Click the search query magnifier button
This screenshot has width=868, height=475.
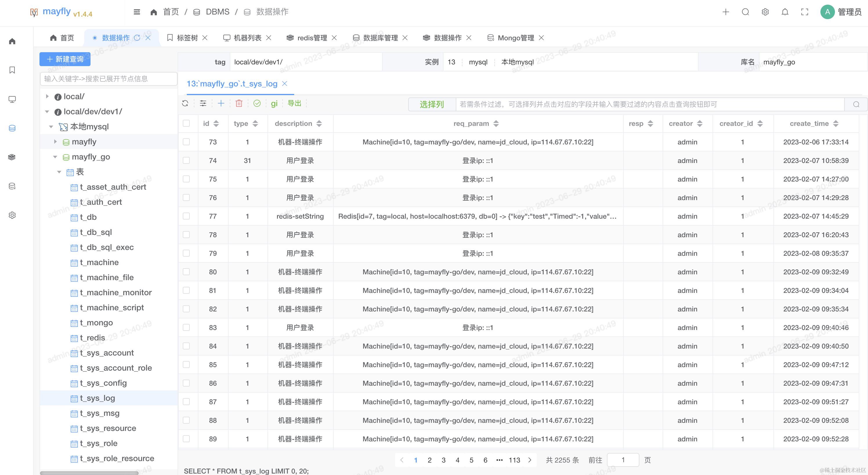(x=856, y=104)
